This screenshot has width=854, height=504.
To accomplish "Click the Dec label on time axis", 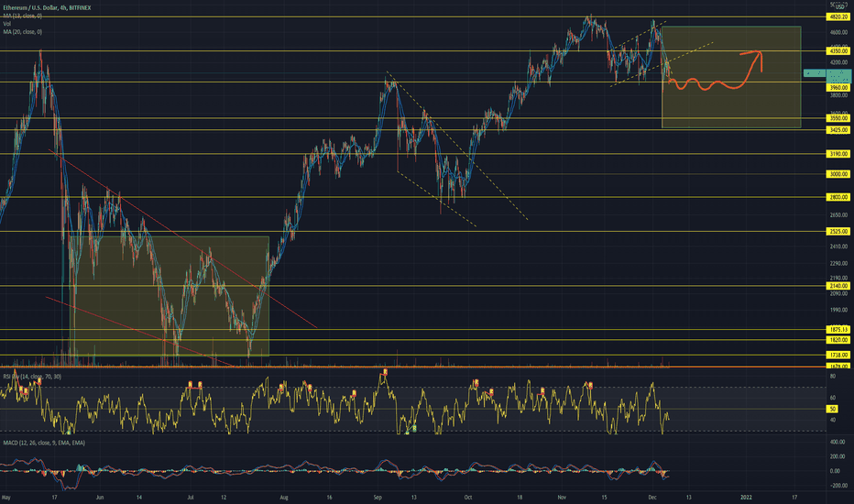I will pos(653,497).
